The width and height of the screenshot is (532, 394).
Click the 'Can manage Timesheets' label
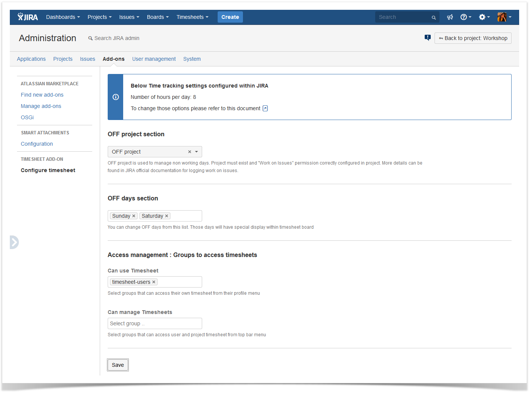click(140, 312)
